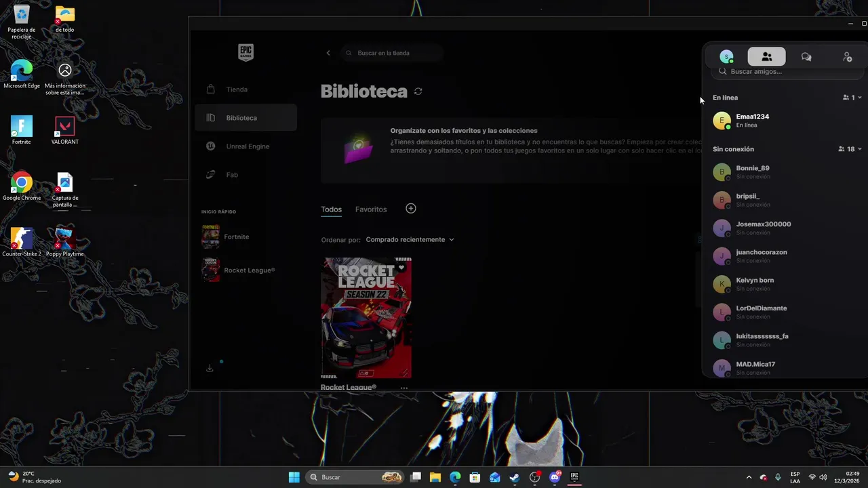
Task: Open downloads via the download icon
Action: tap(210, 368)
